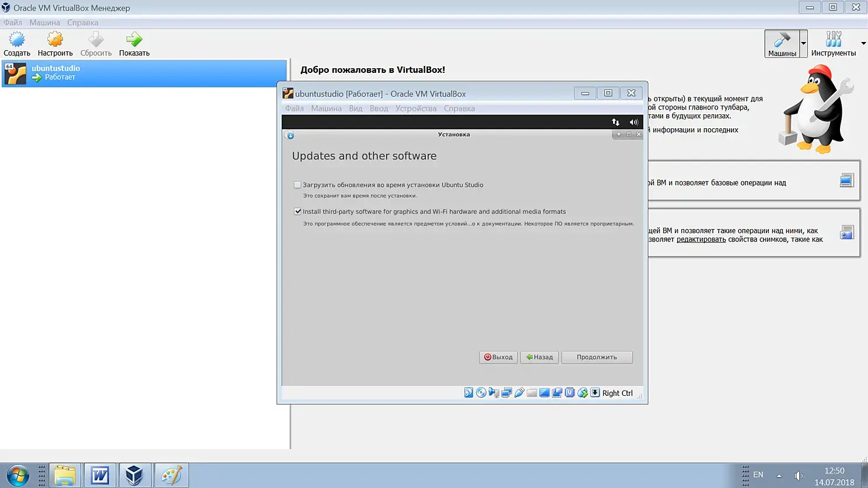Click the VirtualBox cube icon on the taskbar
Viewport: 868px width, 488px height.
[135, 475]
